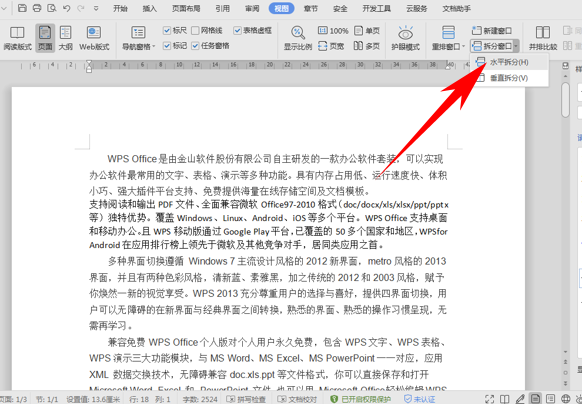
Task: Switch to 阅读版式 reading layout
Action: coord(17,38)
